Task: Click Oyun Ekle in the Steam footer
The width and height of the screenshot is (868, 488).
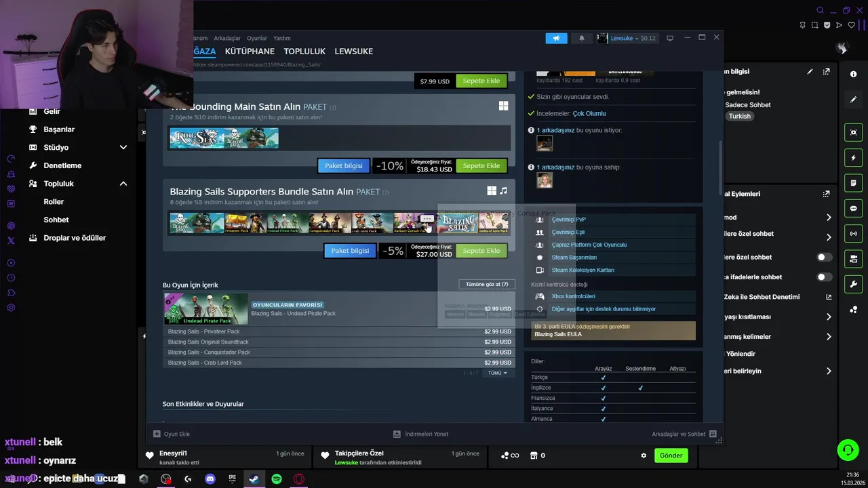Action: [172, 434]
